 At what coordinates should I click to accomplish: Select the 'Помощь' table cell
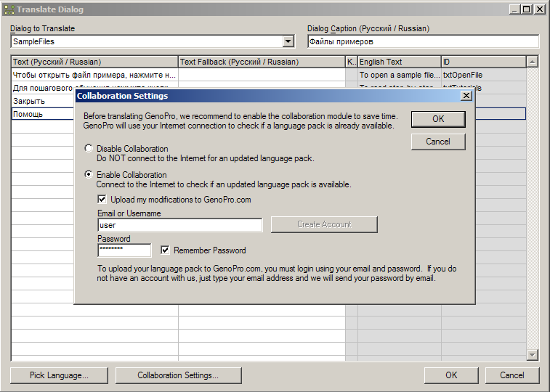(43, 114)
